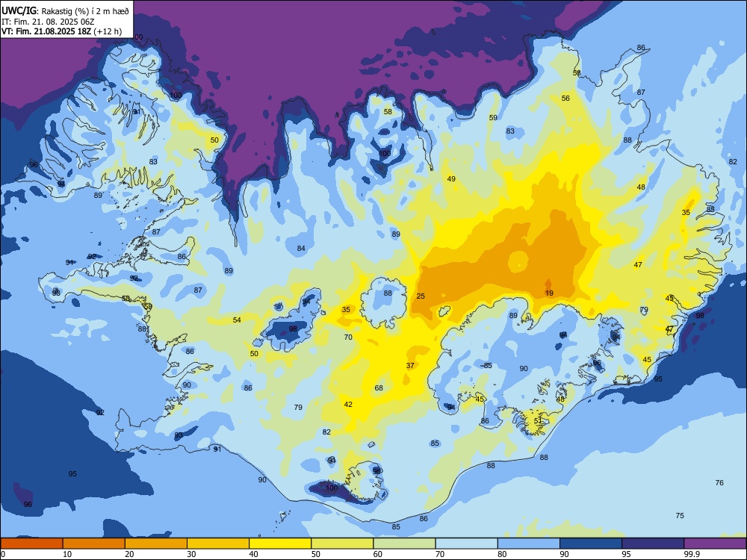Screen dimensions: 747x560
Task: Click the legend tick label '10'
Action: (x=67, y=554)
